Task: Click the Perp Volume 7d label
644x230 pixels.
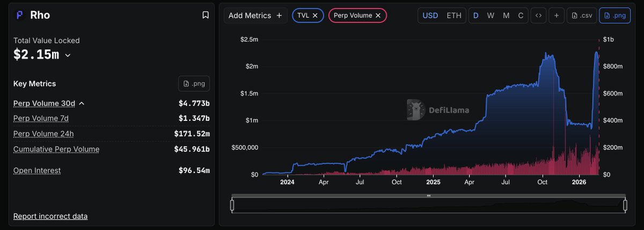Action: (x=41, y=118)
